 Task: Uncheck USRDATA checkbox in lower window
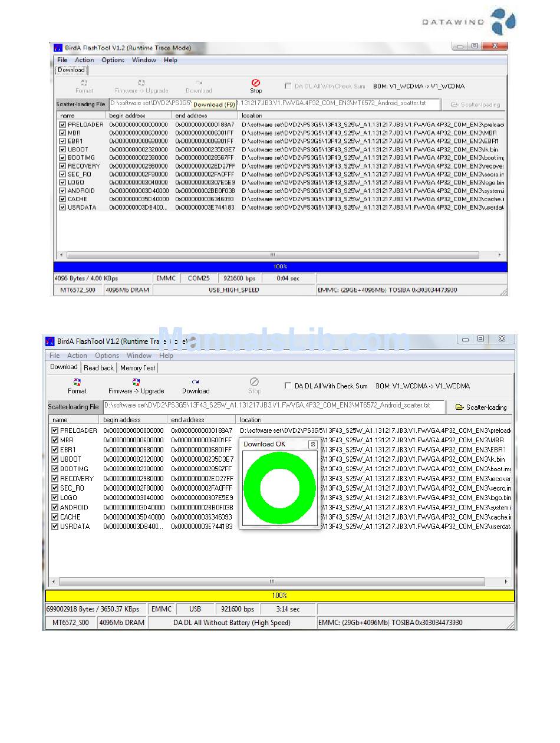tap(55, 527)
